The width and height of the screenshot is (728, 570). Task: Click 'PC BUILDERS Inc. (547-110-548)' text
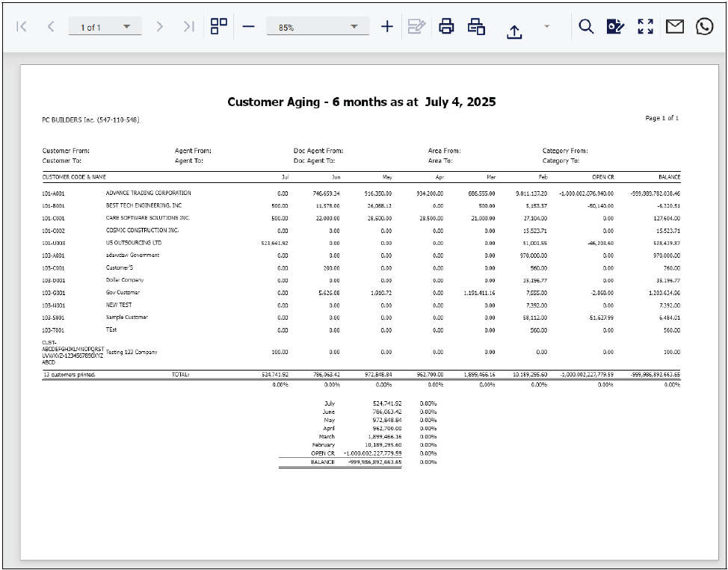(x=90, y=120)
